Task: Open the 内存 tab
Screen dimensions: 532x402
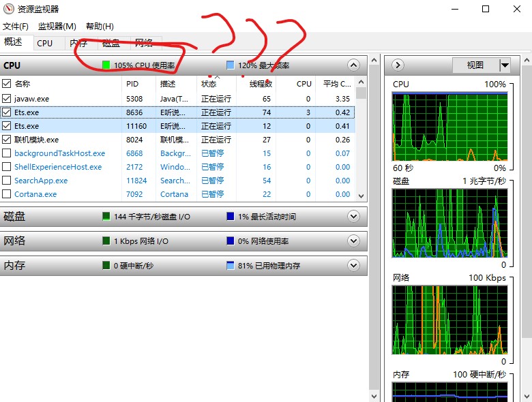Action: [78, 43]
